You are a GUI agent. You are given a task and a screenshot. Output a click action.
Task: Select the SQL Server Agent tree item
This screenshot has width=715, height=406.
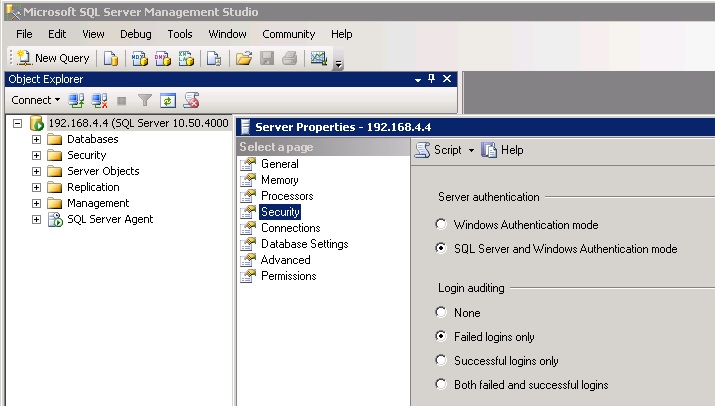[x=110, y=219]
